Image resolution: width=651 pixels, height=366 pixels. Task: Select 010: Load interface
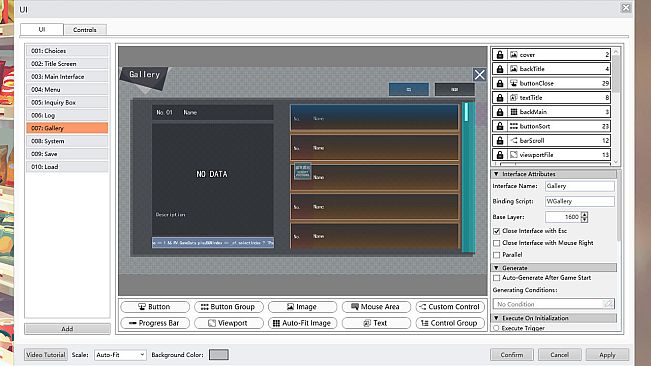pos(67,166)
